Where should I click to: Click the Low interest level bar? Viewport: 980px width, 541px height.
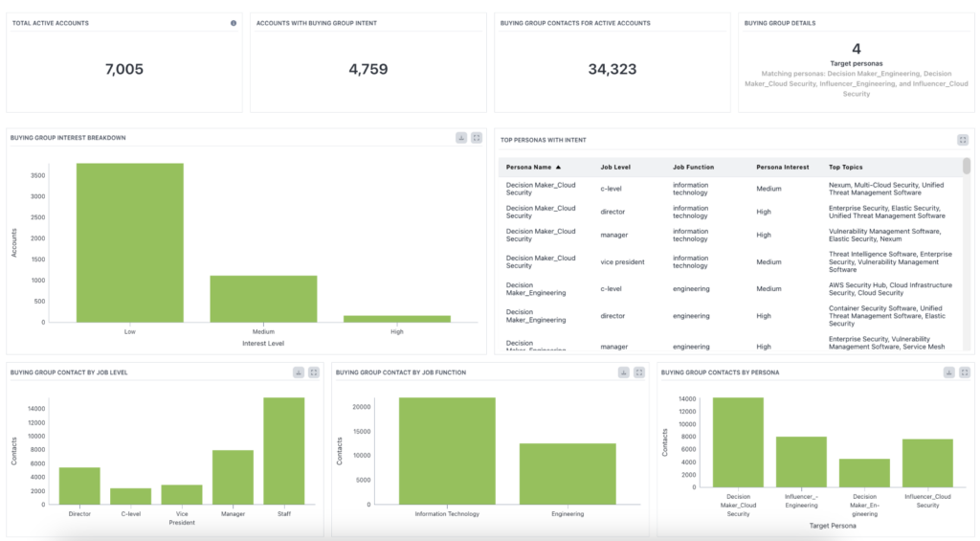click(x=129, y=242)
